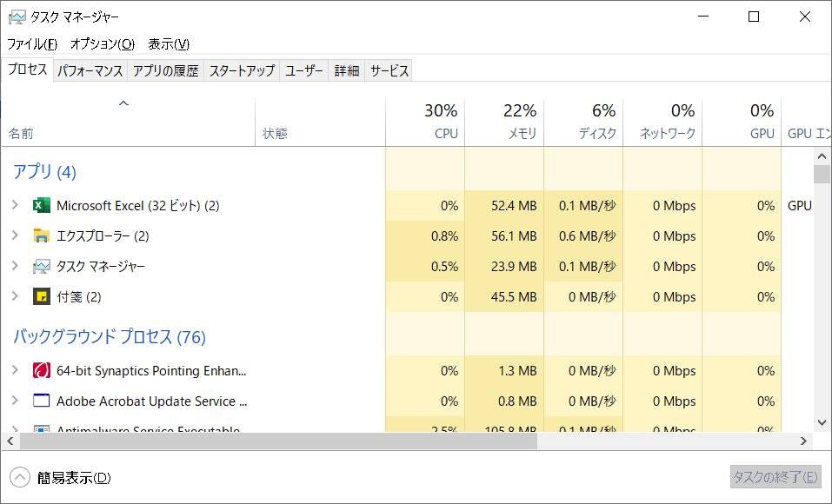Click the バックグラウンド プロセス (76) heading
Screen dimensions: 832x504
coord(110,336)
